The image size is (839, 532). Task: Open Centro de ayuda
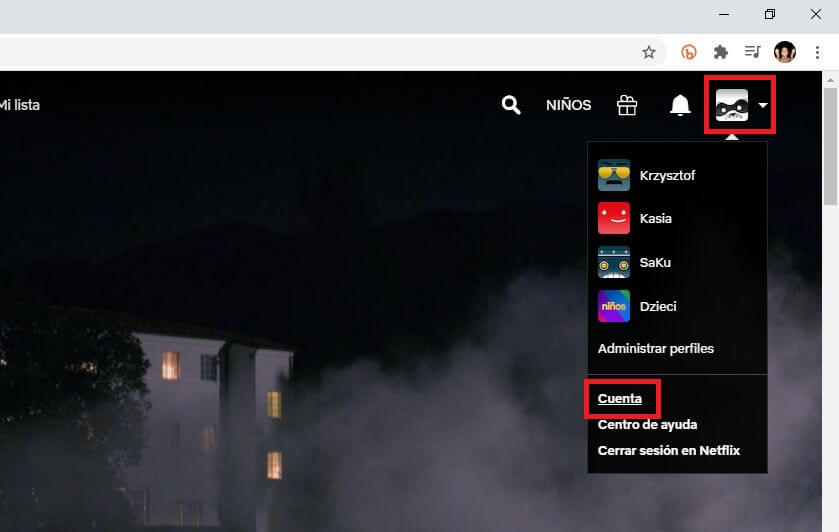click(647, 424)
